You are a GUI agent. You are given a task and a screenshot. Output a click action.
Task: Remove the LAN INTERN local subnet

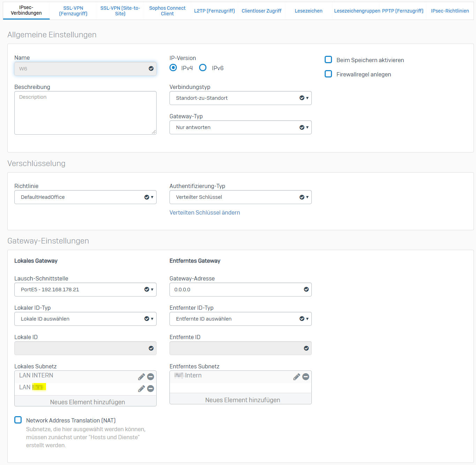click(151, 377)
